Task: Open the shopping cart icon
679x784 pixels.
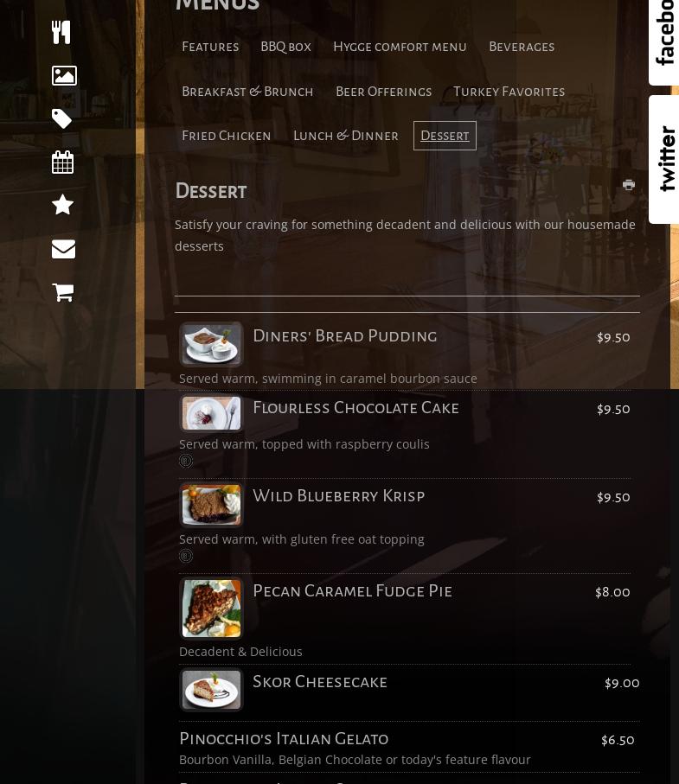Action: coord(63,292)
